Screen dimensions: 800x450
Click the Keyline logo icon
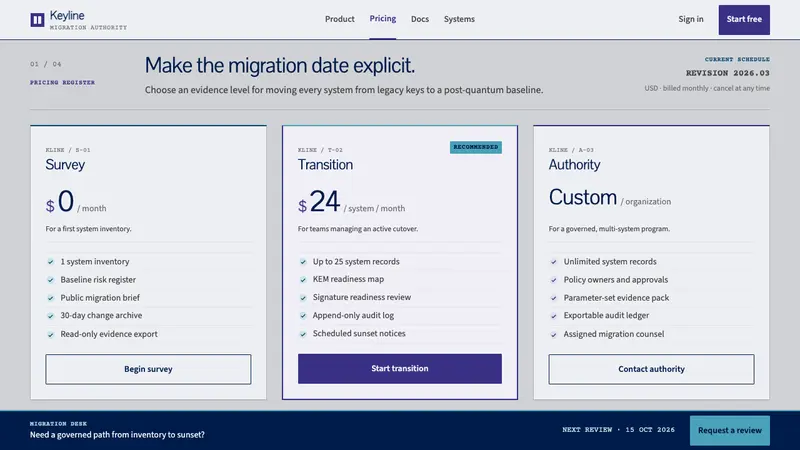(x=37, y=20)
